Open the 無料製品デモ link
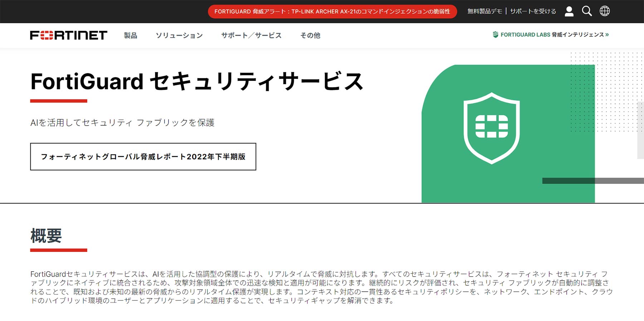 coord(485,11)
